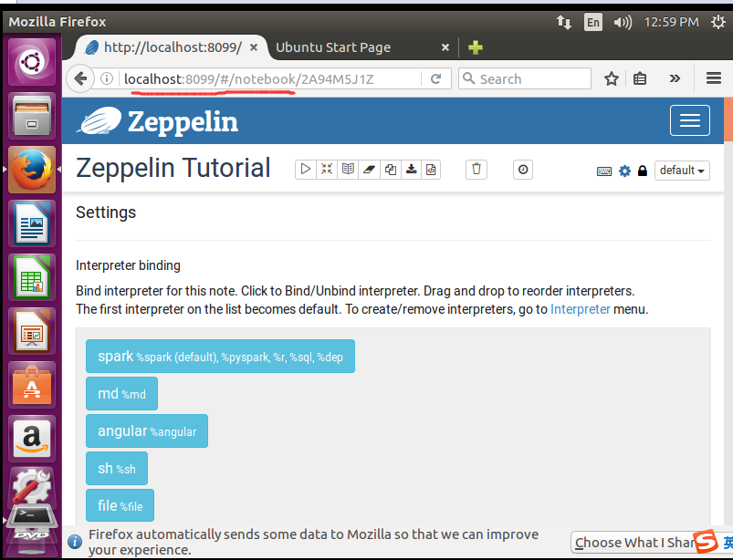This screenshot has height=560, width=733.
Task: Switch to the Ubuntu Start Page tab
Action: tap(333, 47)
